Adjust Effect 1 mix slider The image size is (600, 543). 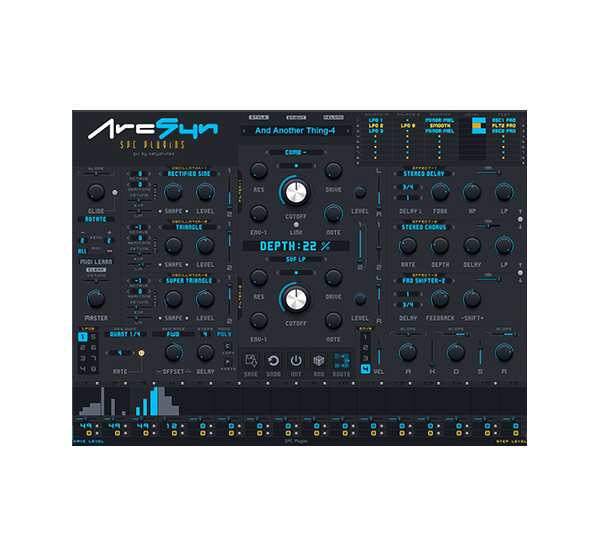(489, 173)
